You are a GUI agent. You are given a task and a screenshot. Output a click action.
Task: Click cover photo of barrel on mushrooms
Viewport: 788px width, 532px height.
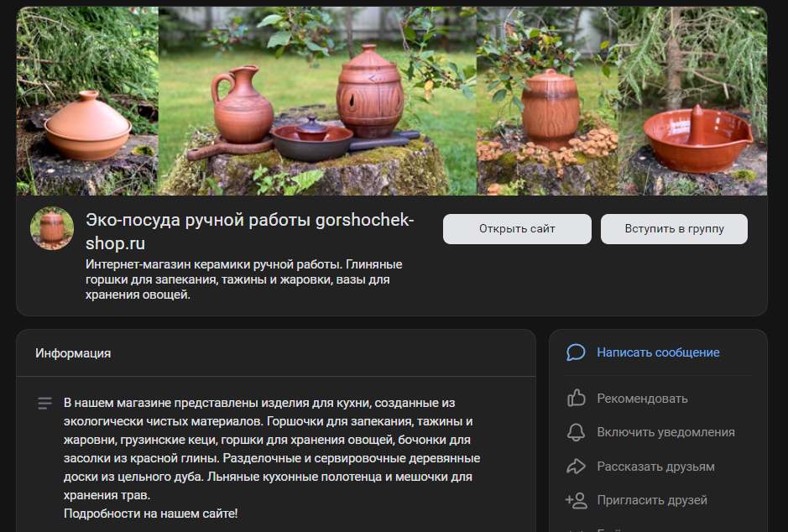547,101
